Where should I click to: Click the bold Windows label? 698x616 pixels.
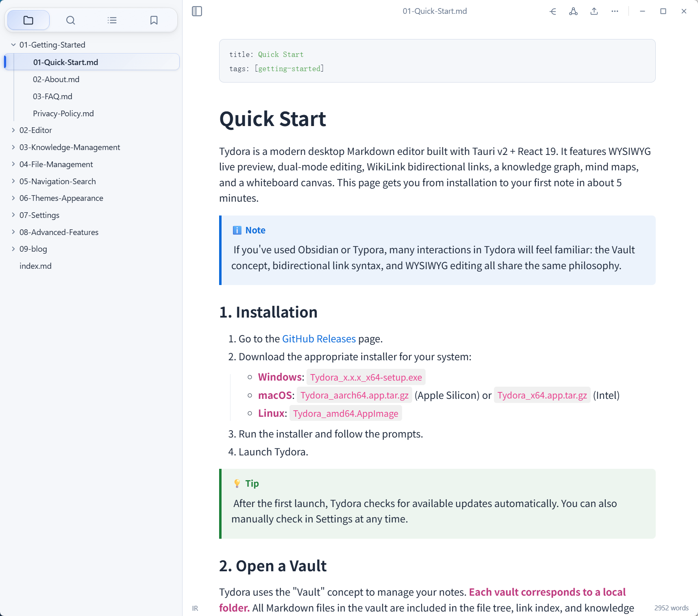click(280, 377)
